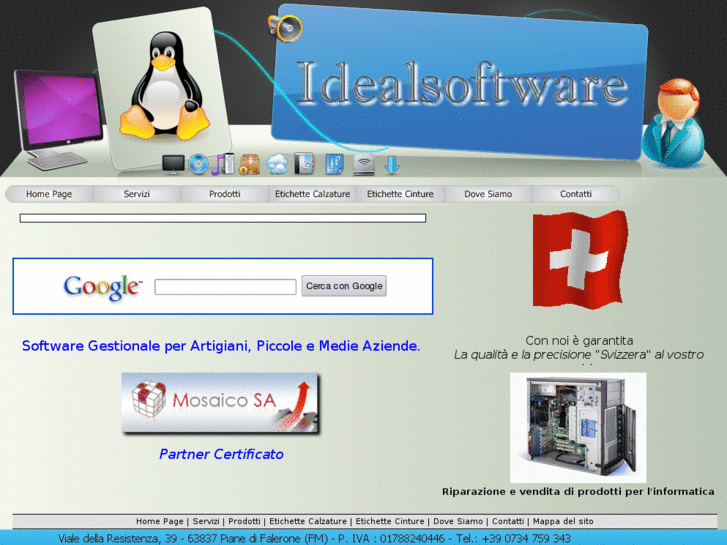Click the white cloud icon
The width and height of the screenshot is (727, 545).
tap(277, 164)
